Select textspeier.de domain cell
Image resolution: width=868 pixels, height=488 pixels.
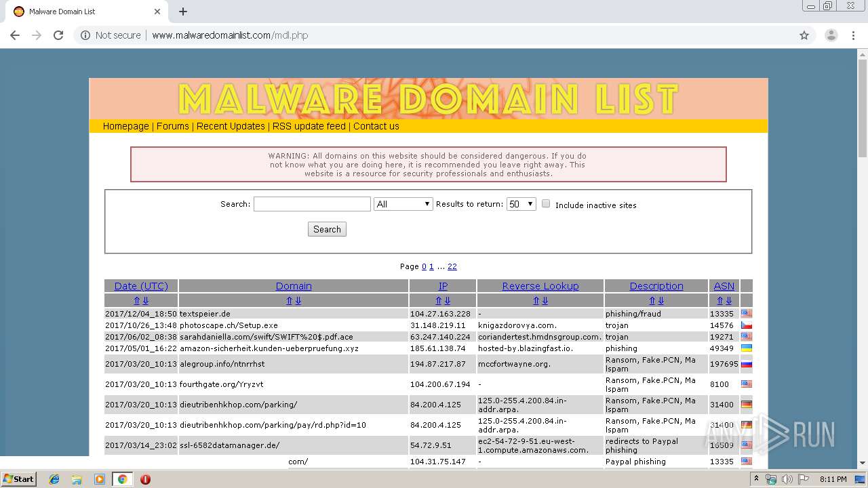[294, 314]
